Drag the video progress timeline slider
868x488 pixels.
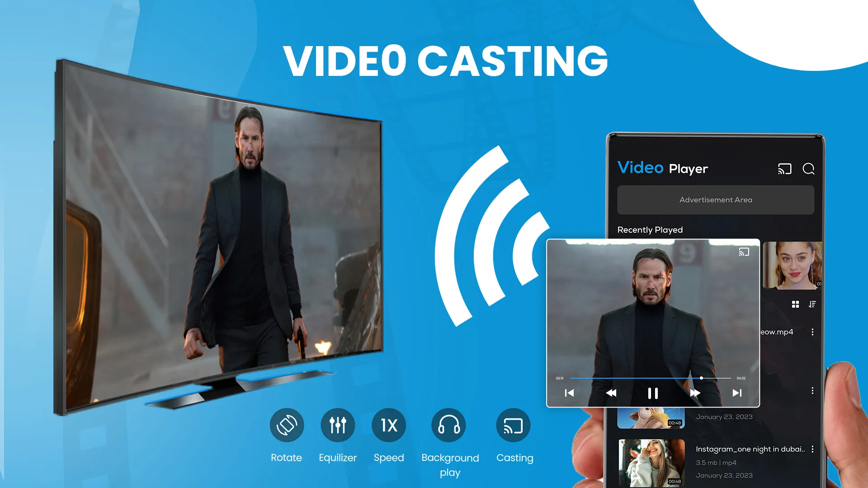(700, 378)
